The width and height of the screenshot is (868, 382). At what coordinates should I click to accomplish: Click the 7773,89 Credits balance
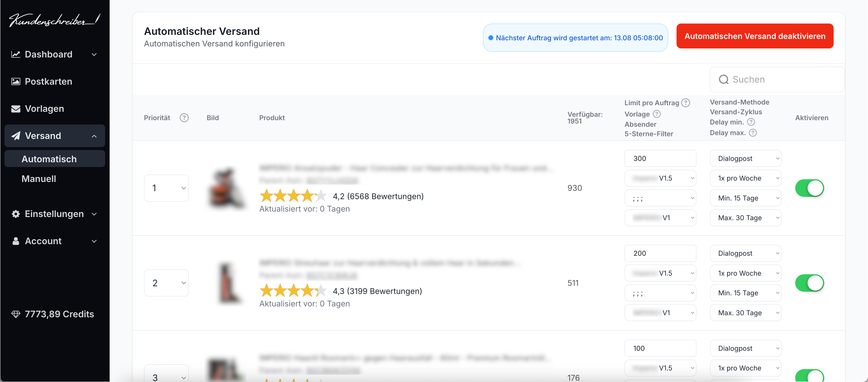point(59,314)
